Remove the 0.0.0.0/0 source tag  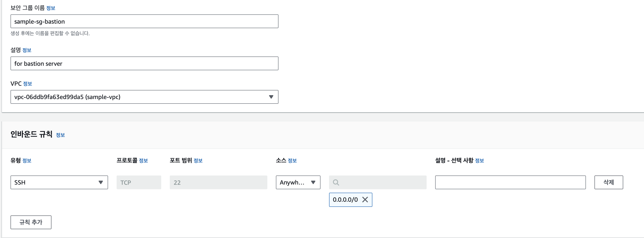coord(365,200)
